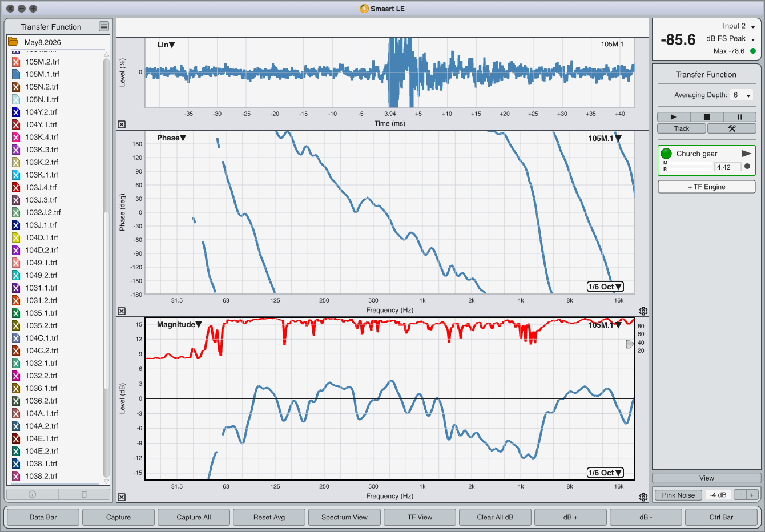The width and height of the screenshot is (765, 532).
Task: Open the 1/6 Oct smoothing dropdown in the Magnitude pane
Action: coord(605,473)
